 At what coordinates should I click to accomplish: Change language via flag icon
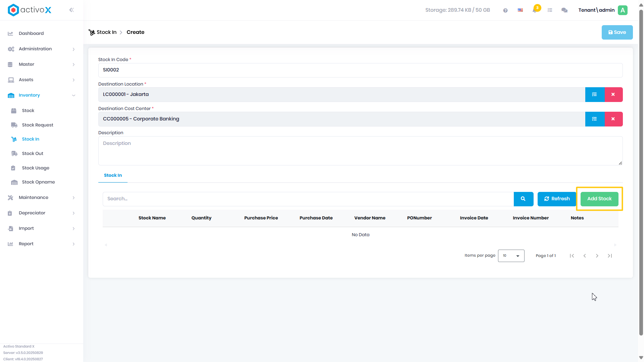(520, 10)
